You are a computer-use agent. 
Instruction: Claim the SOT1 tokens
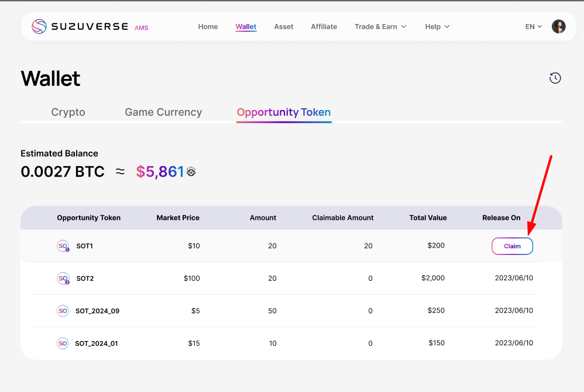coord(512,246)
